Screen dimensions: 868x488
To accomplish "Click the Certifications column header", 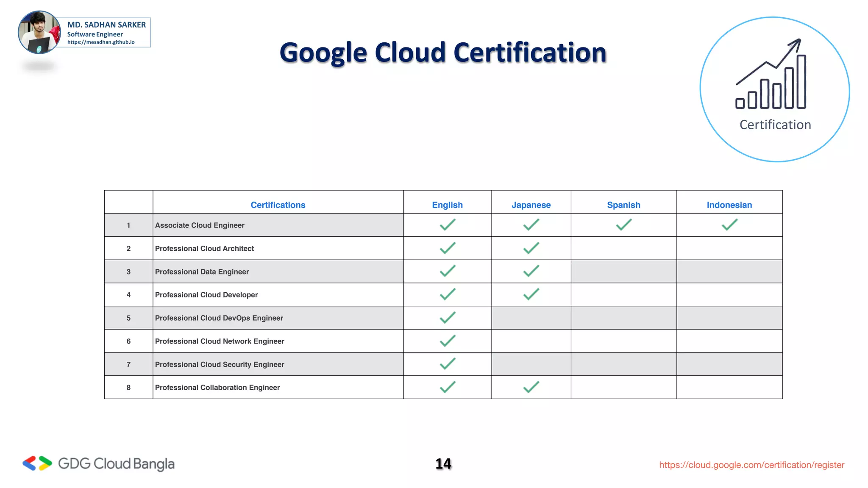I will [278, 205].
